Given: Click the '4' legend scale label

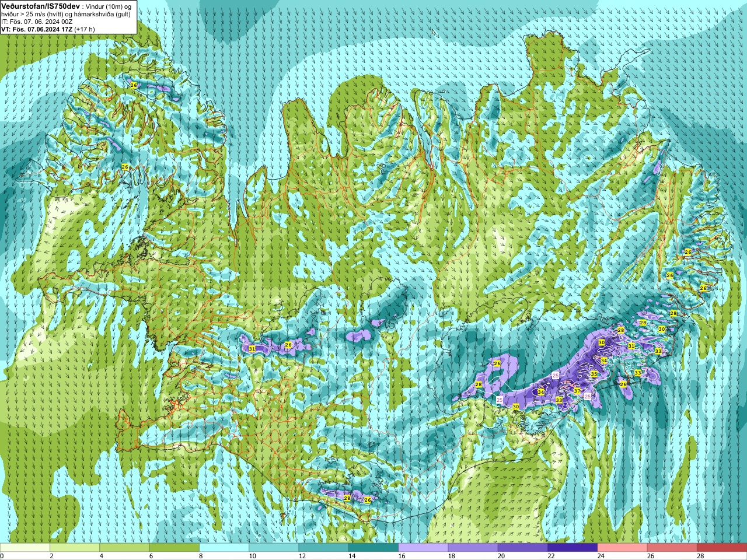Looking at the screenshot, I should (102, 556).
